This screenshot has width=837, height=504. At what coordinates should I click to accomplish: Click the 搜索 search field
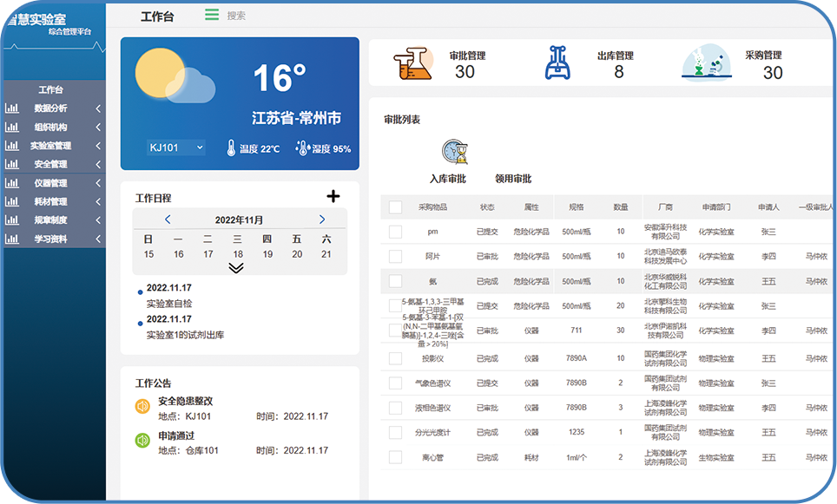(236, 16)
